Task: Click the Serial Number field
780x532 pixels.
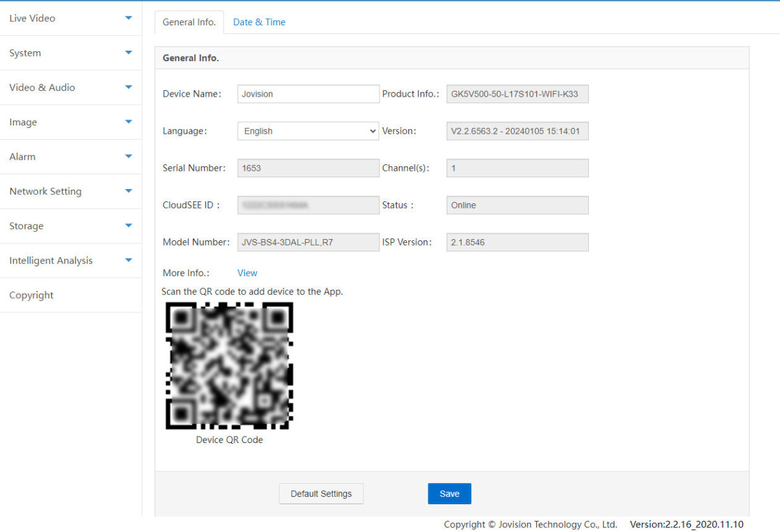Action: click(x=308, y=168)
